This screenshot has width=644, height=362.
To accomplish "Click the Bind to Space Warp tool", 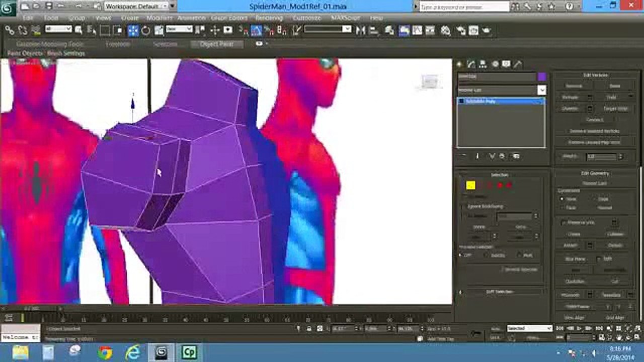I will (36, 30).
